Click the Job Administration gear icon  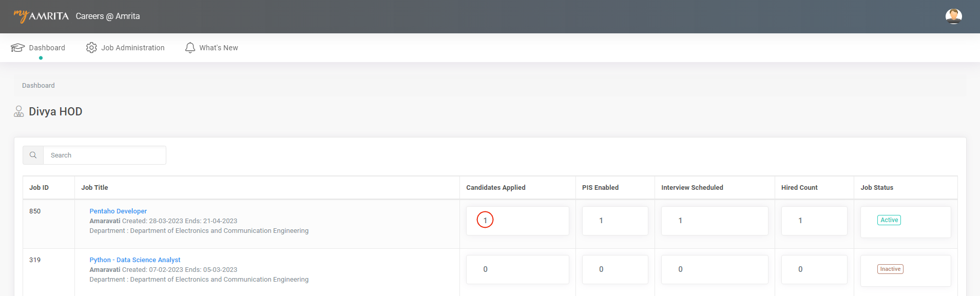tap(91, 48)
